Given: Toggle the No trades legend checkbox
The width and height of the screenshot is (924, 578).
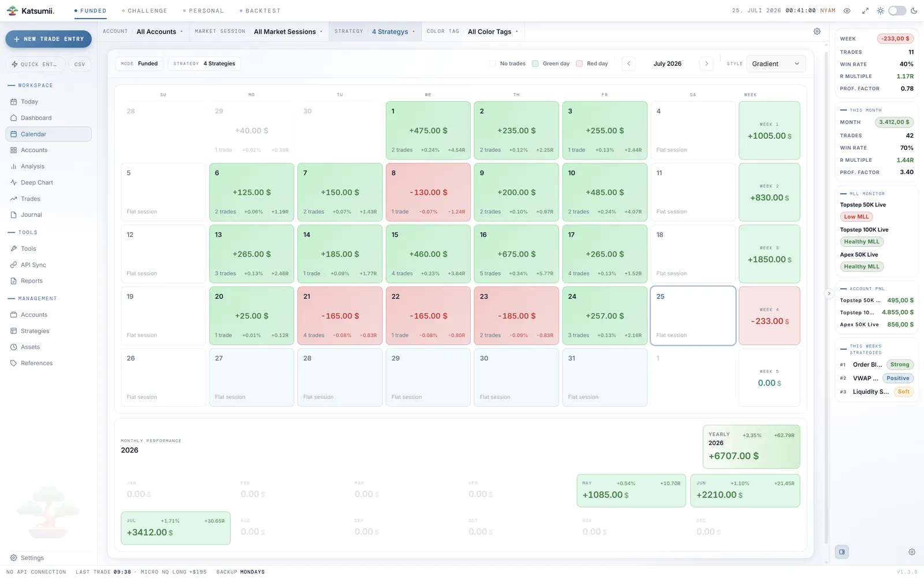Looking at the screenshot, I should [493, 64].
